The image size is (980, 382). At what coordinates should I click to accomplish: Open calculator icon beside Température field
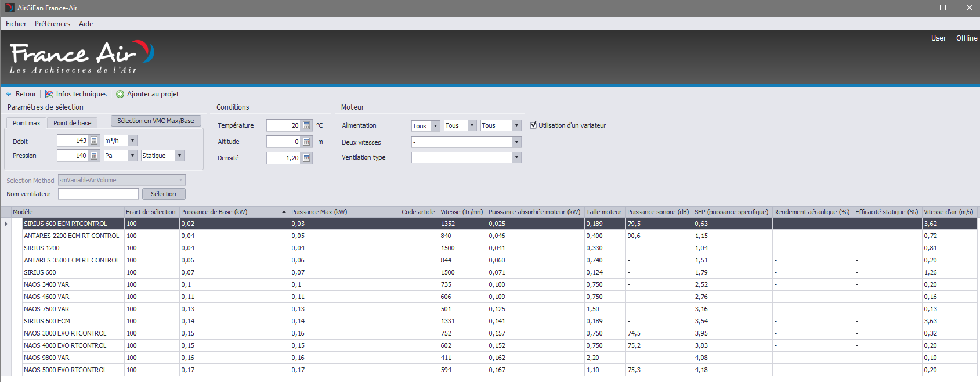(306, 125)
